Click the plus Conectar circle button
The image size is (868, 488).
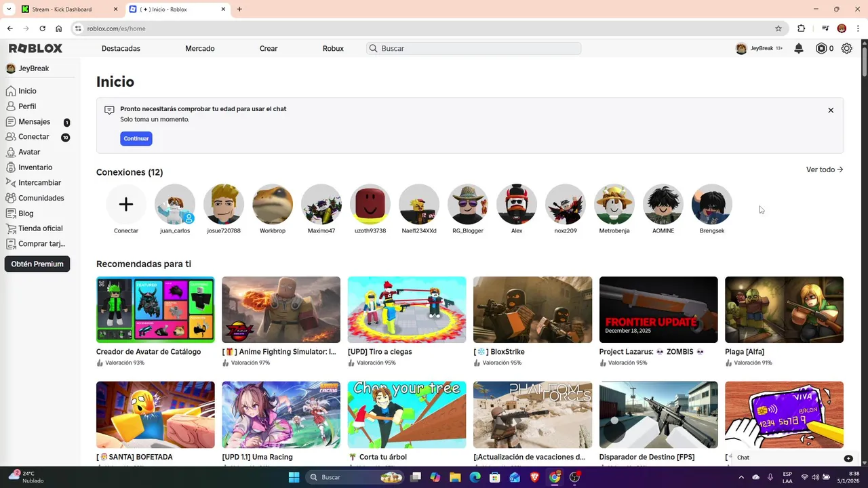[x=126, y=204]
